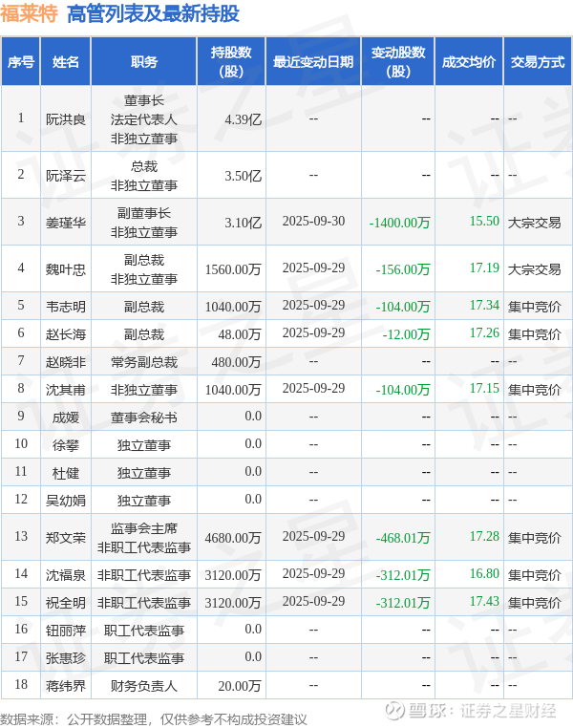Click the 财务负责人 position cell
Image resolution: width=573 pixels, height=728 pixels.
pos(144,686)
